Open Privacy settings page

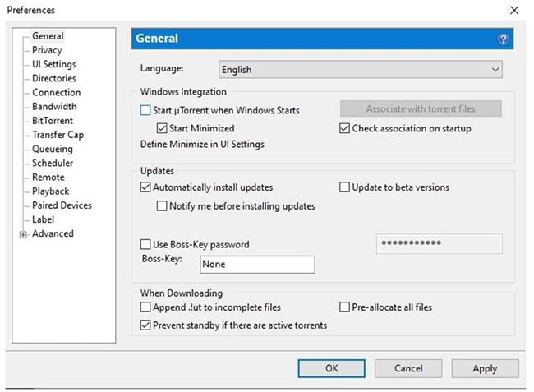tap(47, 50)
